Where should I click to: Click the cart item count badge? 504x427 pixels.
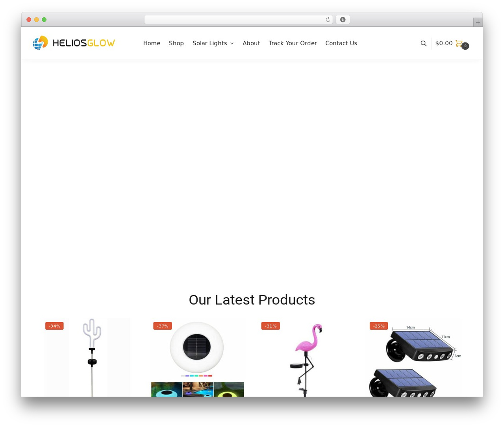(x=465, y=46)
